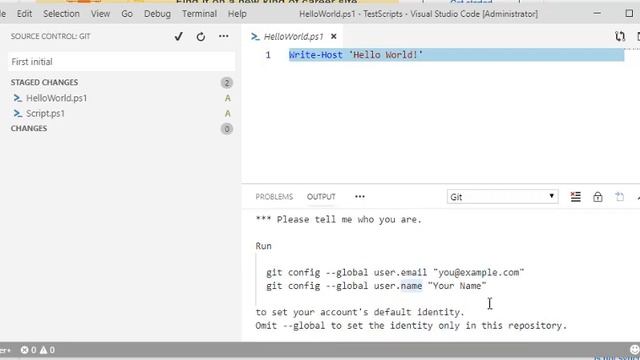
Task: Open errors and warnings in status bar
Action: pyautogui.click(x=38, y=350)
